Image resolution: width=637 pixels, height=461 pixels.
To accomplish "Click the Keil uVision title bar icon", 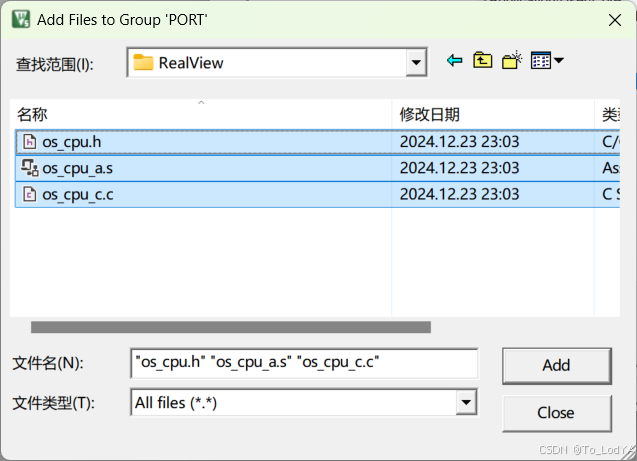I will pyautogui.click(x=21, y=19).
